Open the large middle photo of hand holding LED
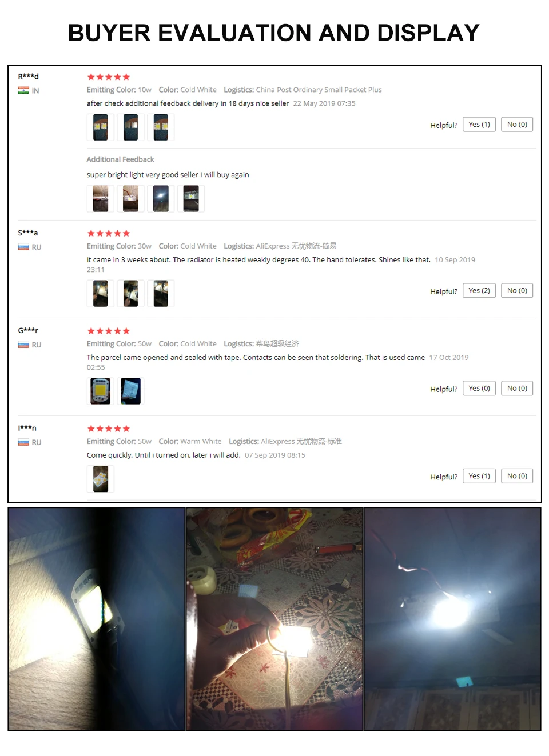The width and height of the screenshot is (549, 756). pos(274,619)
